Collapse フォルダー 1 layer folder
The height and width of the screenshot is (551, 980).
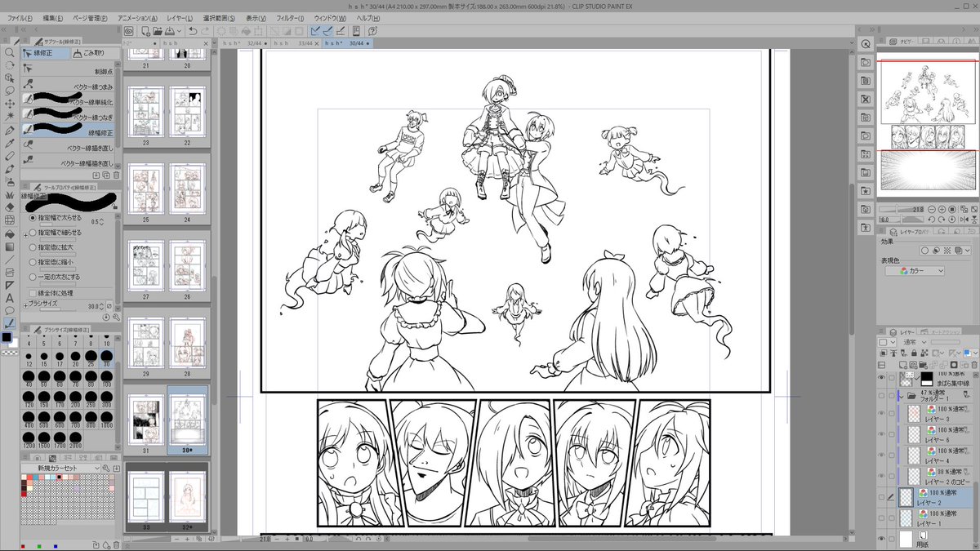tap(902, 396)
